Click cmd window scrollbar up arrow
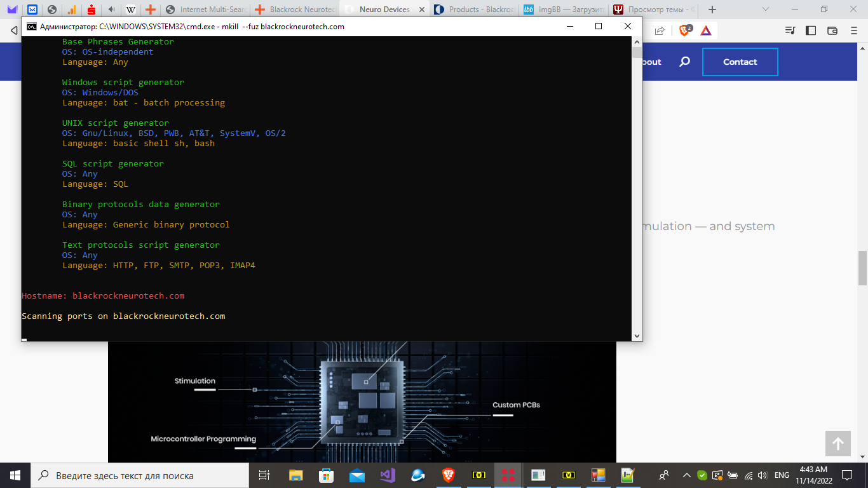Screen dimensions: 868x488 tap(637, 41)
